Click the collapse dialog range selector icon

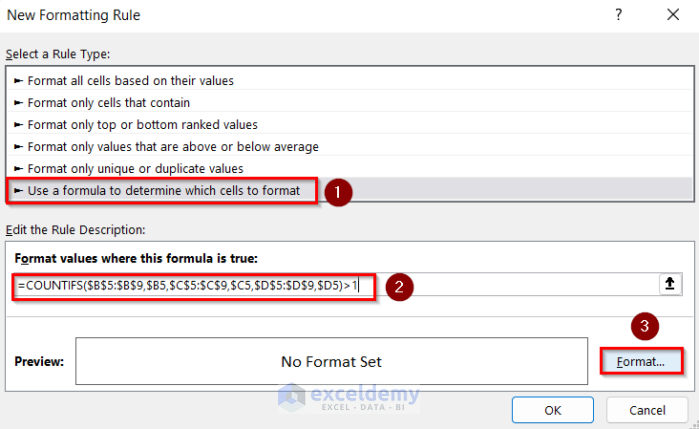669,285
